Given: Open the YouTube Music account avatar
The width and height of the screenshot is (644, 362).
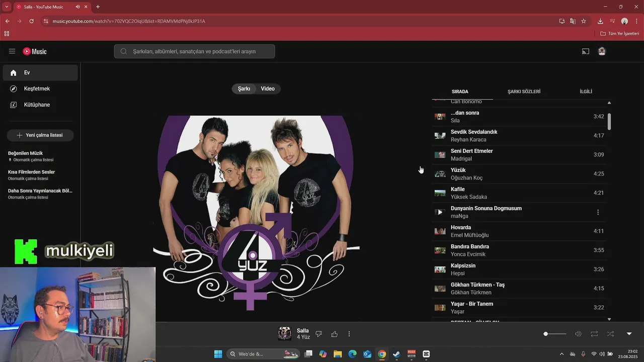Looking at the screenshot, I should 602,51.
